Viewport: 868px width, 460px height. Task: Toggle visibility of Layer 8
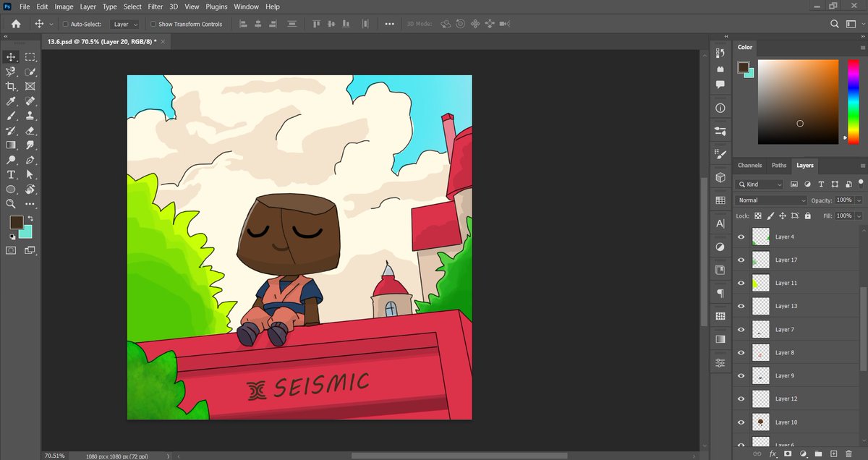pyautogui.click(x=741, y=352)
